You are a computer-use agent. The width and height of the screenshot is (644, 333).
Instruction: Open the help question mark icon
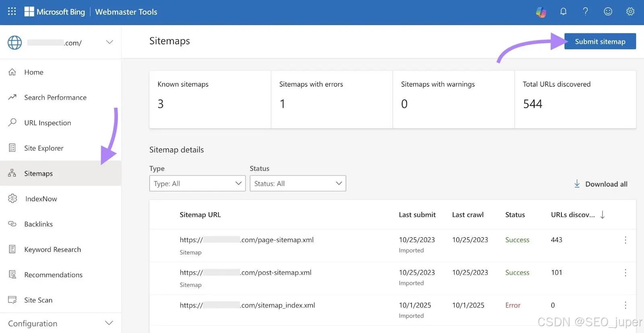pyautogui.click(x=586, y=12)
